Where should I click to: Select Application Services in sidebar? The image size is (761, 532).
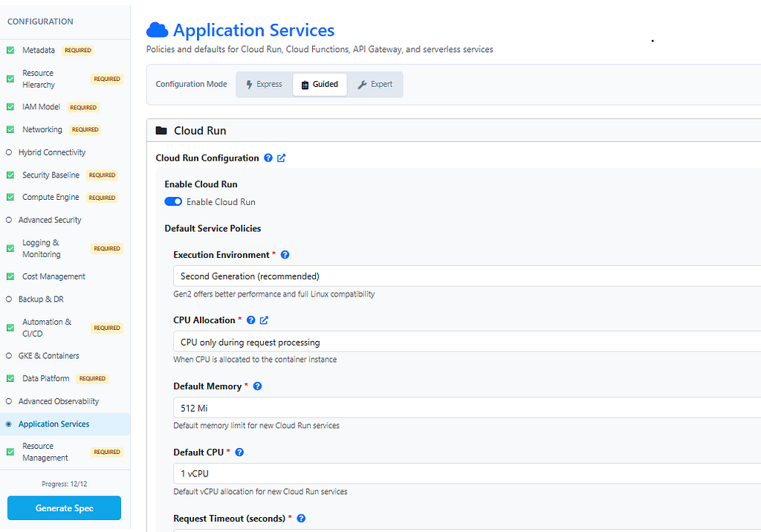point(65,424)
